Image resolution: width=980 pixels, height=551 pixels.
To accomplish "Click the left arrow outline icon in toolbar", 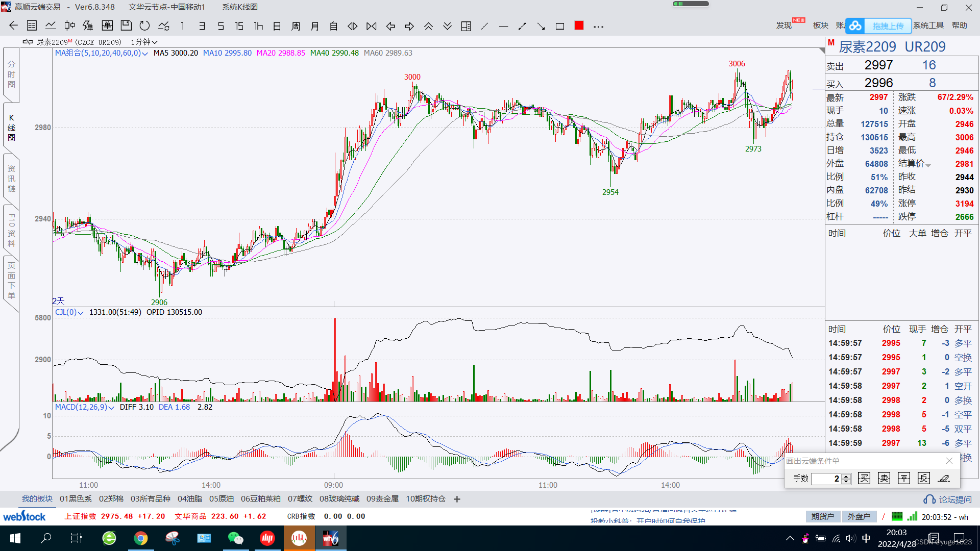I will click(390, 26).
